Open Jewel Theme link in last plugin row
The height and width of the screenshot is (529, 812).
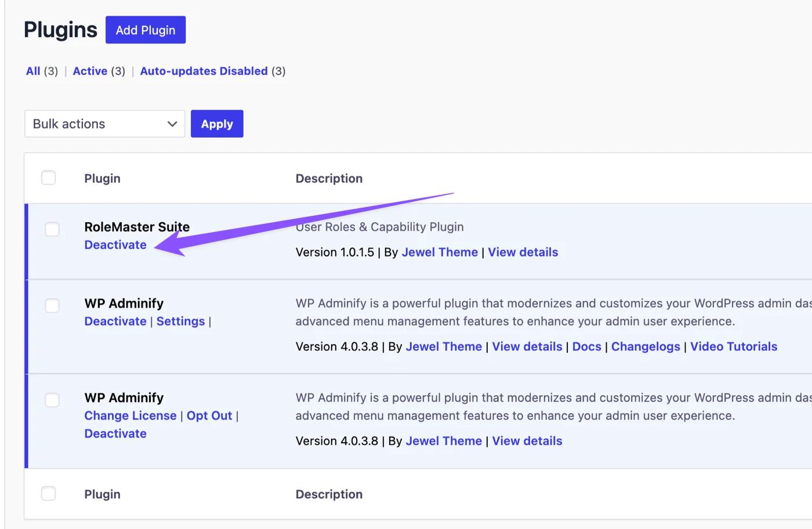444,441
